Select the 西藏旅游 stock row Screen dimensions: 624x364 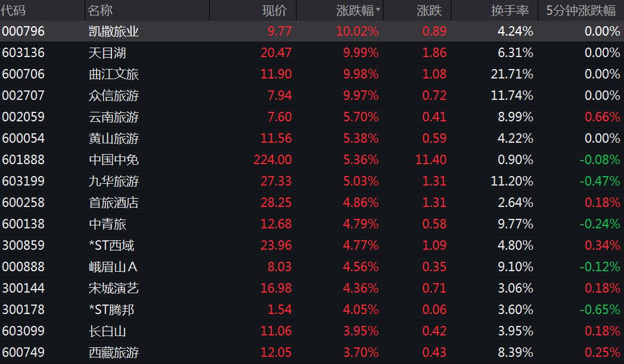click(x=312, y=353)
